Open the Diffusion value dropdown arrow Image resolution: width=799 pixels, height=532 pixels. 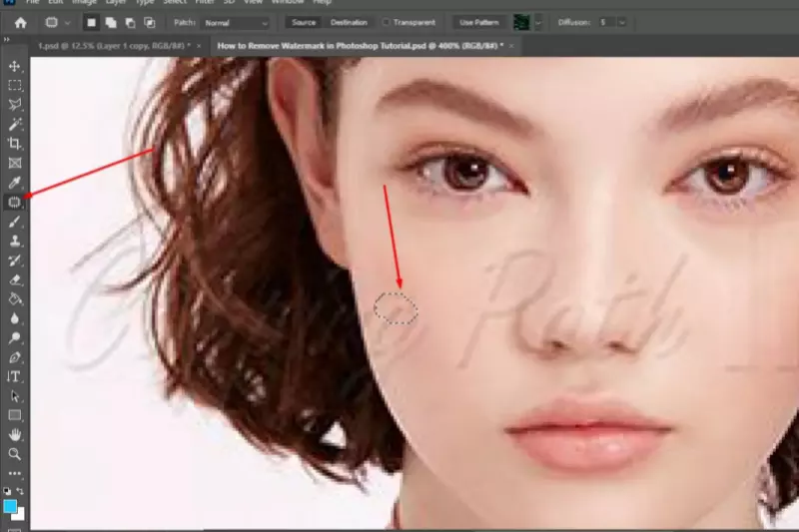(621, 22)
